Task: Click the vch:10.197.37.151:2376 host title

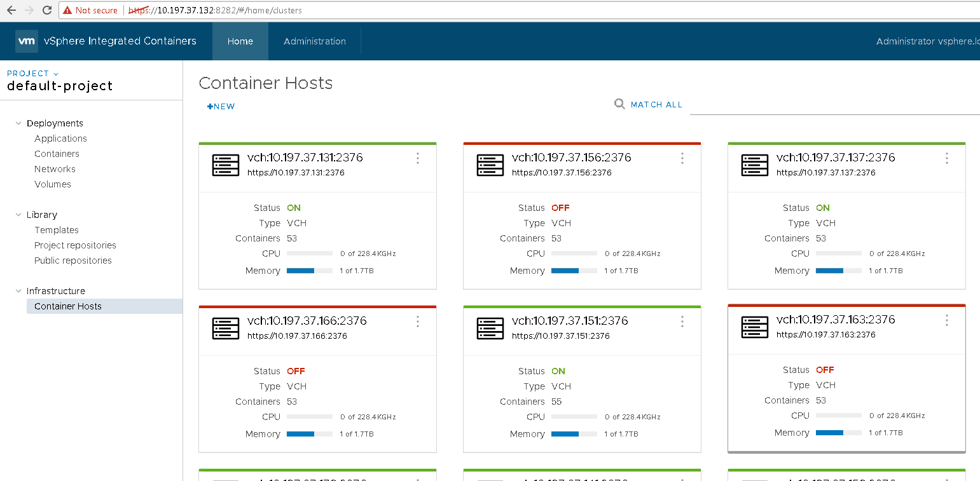Action: point(570,321)
